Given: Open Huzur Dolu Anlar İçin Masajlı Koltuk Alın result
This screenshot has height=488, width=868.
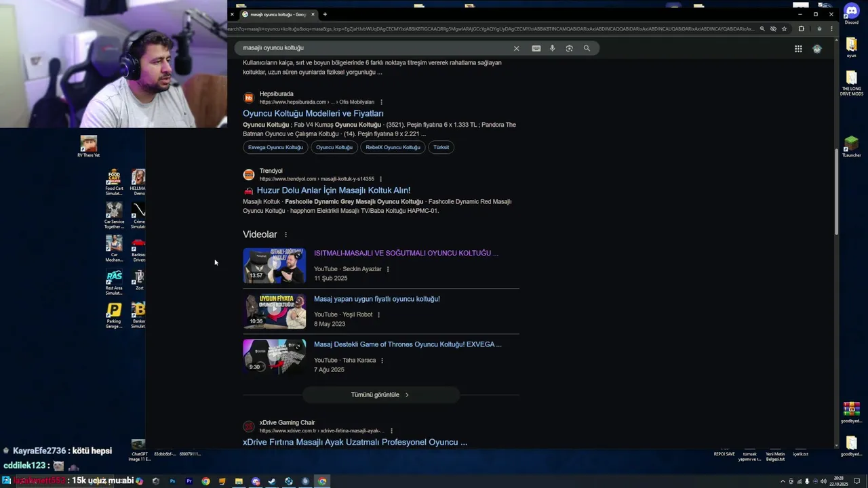Looking at the screenshot, I should pos(334,190).
